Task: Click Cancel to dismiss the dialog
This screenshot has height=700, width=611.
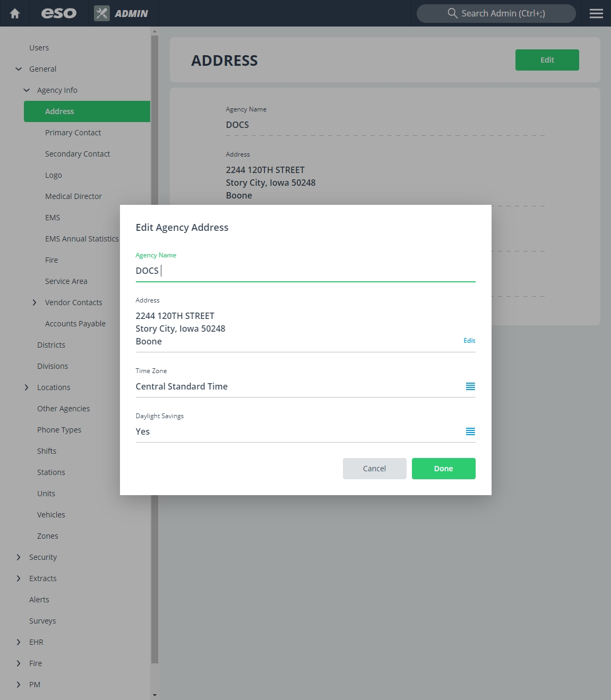Action: coord(374,468)
